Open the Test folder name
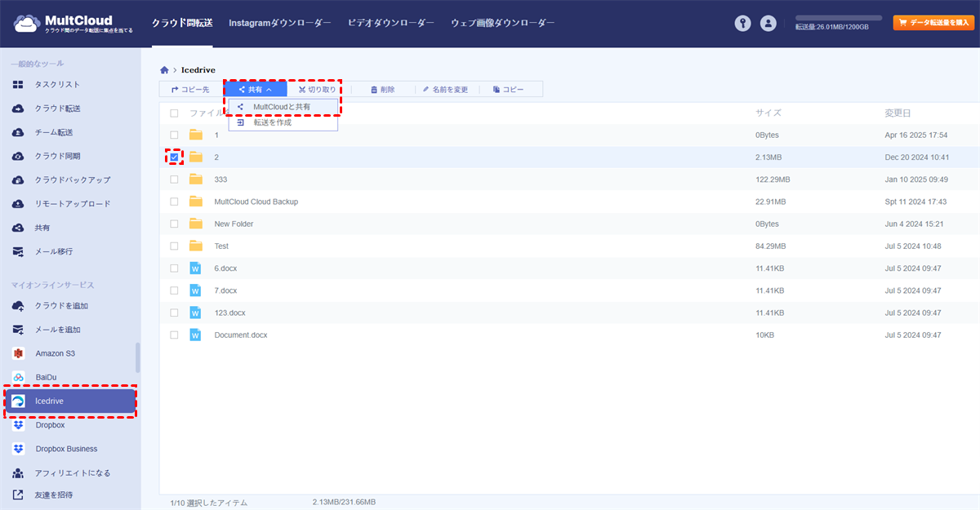 tap(221, 246)
